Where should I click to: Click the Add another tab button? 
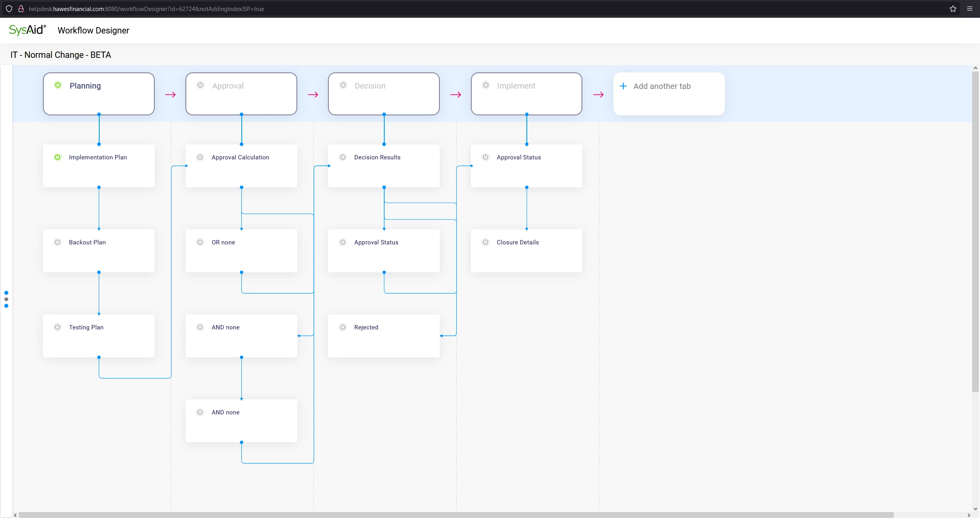pos(669,94)
